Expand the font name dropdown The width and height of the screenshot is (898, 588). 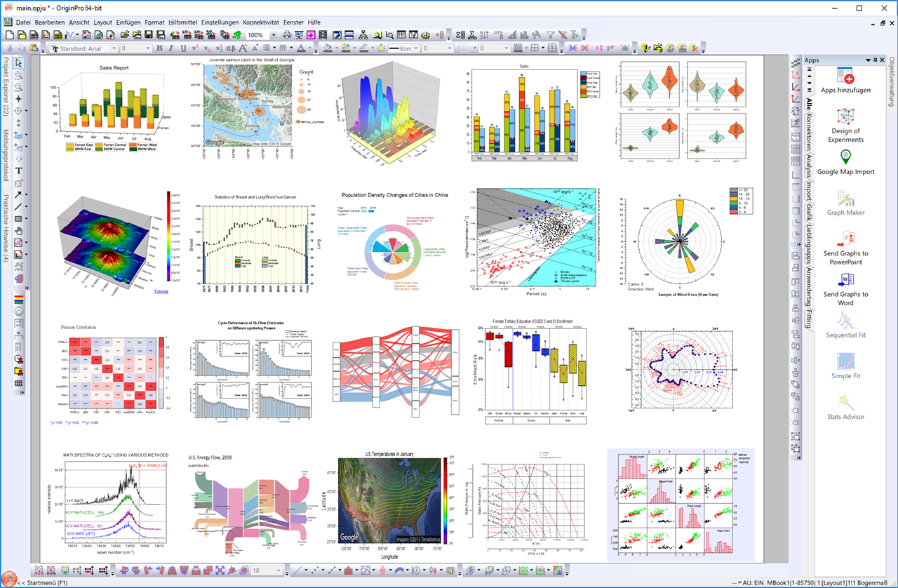click(115, 48)
